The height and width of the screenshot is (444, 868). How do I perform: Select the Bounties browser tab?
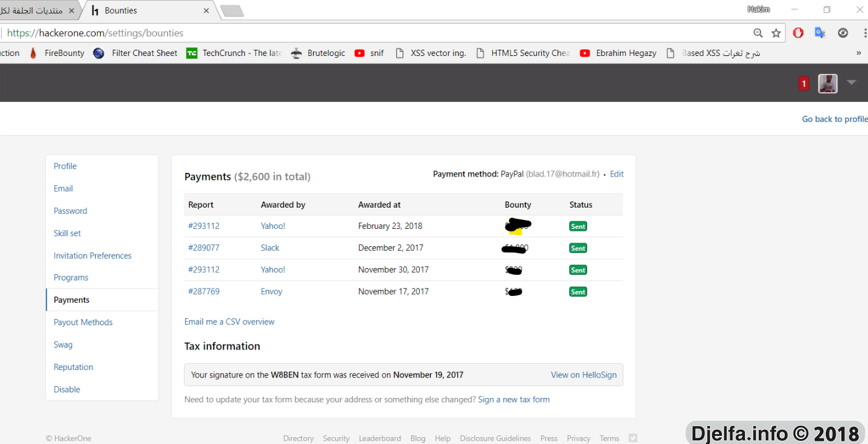click(149, 11)
